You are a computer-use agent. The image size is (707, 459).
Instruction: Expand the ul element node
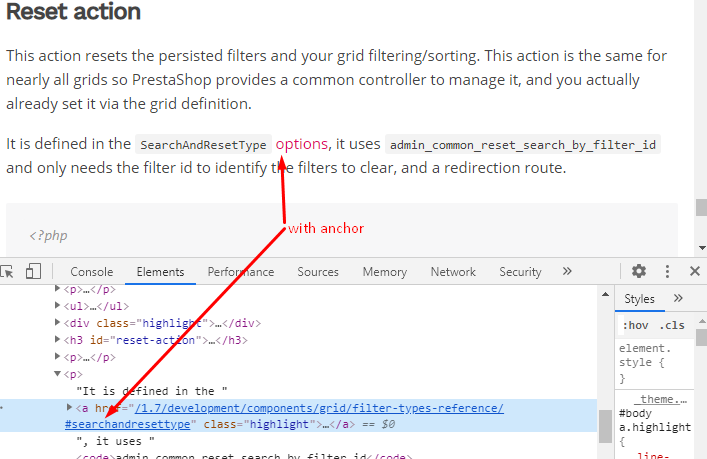click(x=57, y=306)
